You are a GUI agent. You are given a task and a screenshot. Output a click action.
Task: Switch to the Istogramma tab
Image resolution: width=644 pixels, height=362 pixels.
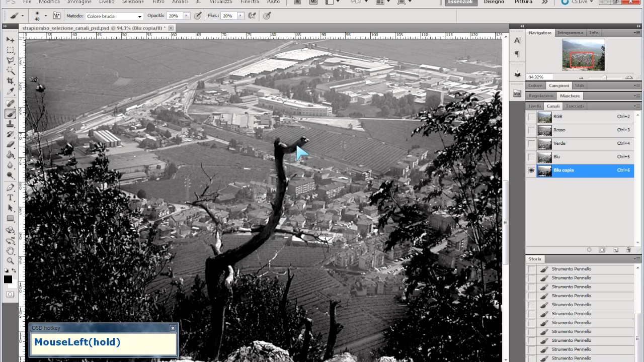pyautogui.click(x=570, y=33)
